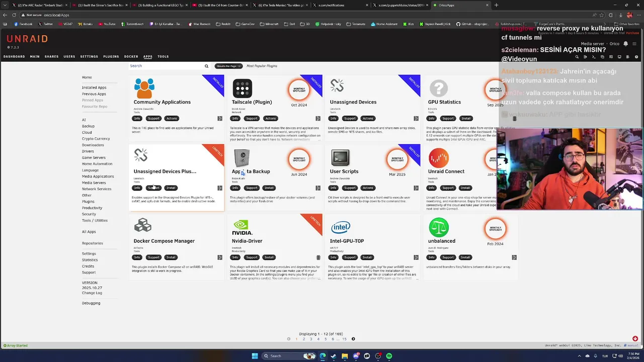Screen dimensions: 644x362
Task: Open the Unraid Connect icon
Action: pyautogui.click(x=438, y=158)
